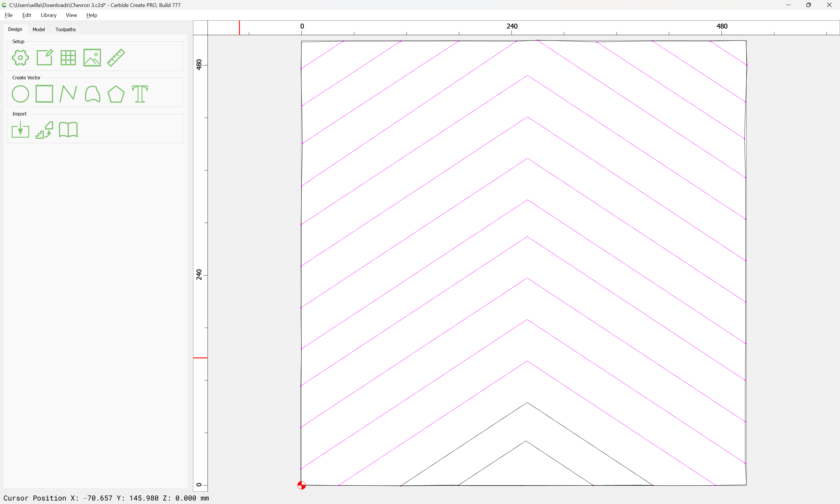Open the View menu
Image resolution: width=840 pixels, height=504 pixels.
[x=71, y=15]
